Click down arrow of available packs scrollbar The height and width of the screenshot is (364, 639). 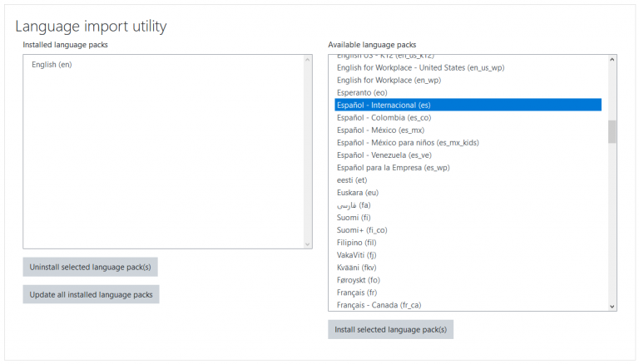[x=612, y=306]
